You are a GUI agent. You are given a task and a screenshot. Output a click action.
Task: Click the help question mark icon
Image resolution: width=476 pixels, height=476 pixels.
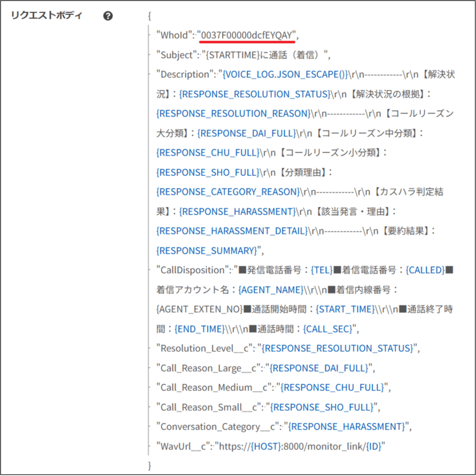click(x=108, y=16)
